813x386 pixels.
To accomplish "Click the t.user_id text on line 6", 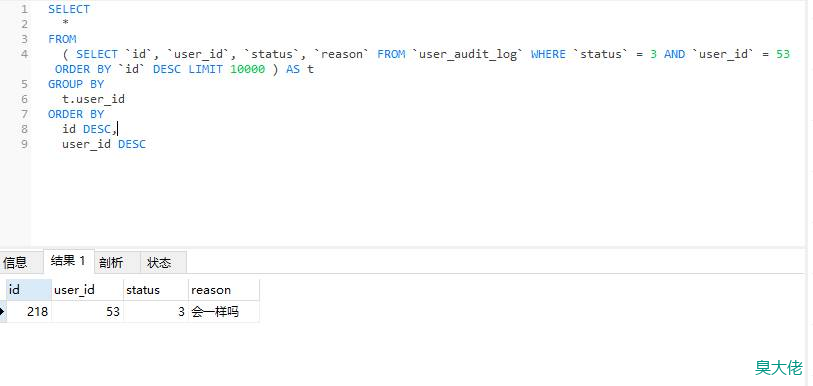I will (x=93, y=99).
